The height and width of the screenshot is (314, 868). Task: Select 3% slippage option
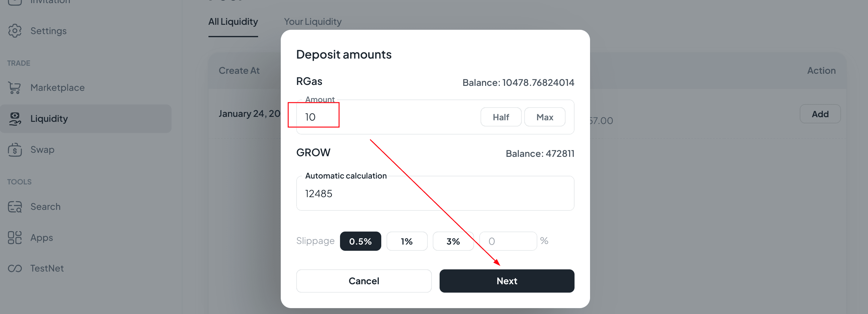pyautogui.click(x=453, y=241)
